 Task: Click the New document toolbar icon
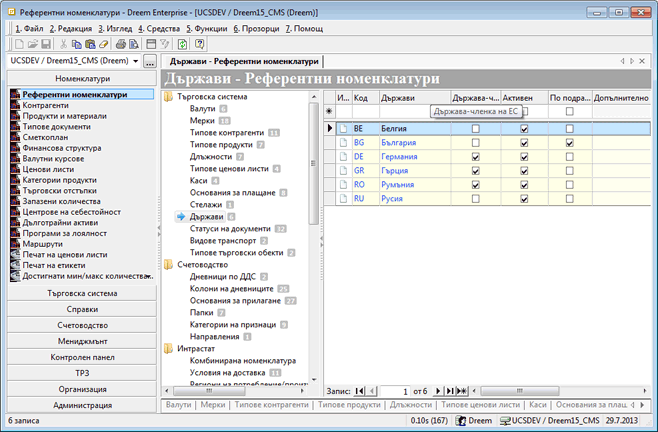coord(19,44)
